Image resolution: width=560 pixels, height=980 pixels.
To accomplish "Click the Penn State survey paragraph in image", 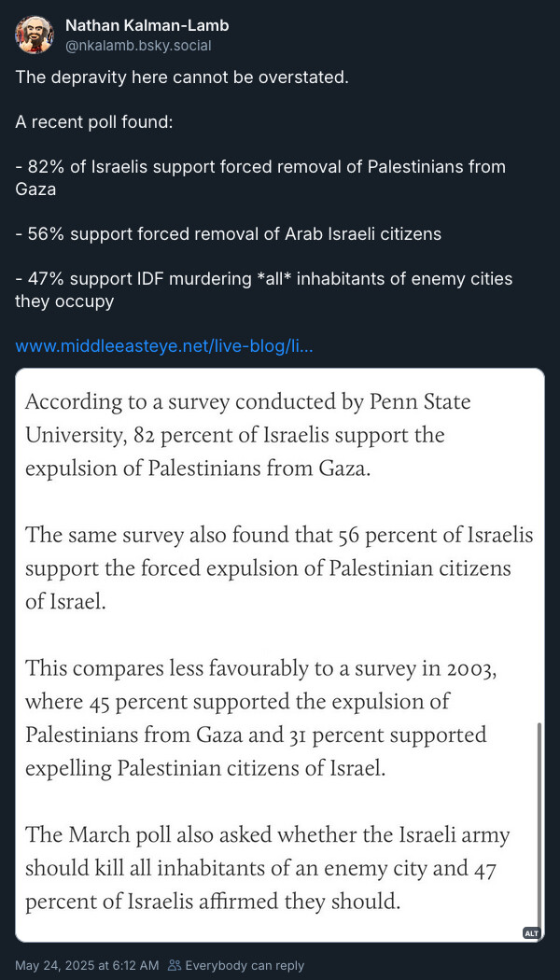I will [x=248, y=434].
